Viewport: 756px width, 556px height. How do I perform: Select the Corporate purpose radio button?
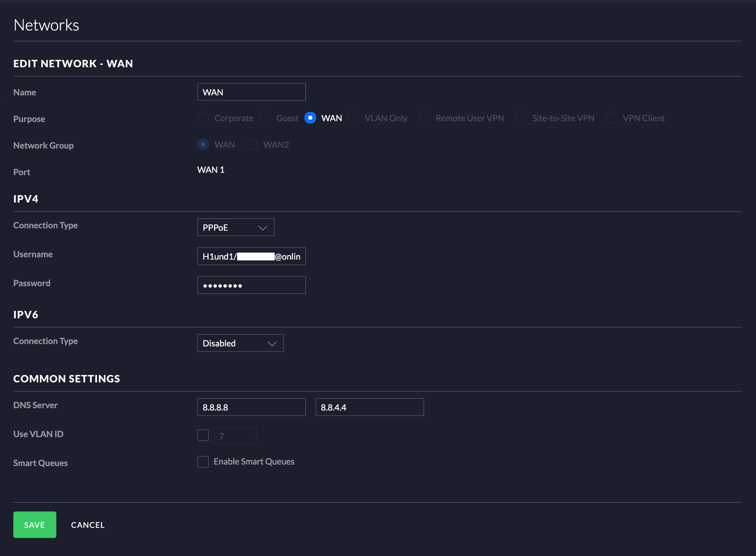203,118
